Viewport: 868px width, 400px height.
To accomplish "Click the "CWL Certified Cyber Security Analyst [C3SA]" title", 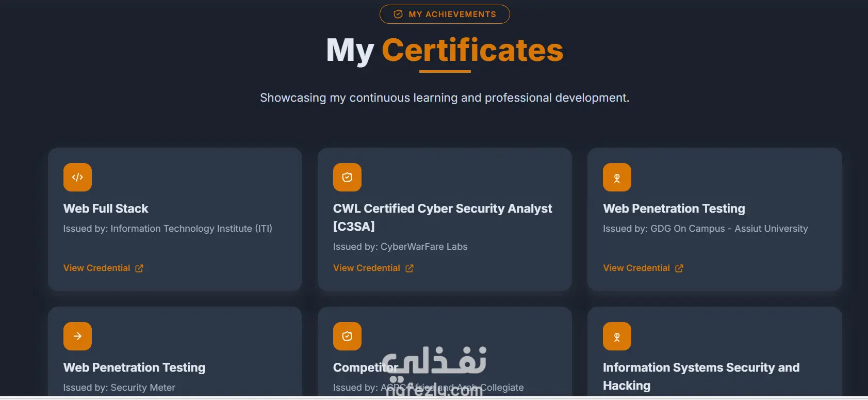I will [443, 217].
